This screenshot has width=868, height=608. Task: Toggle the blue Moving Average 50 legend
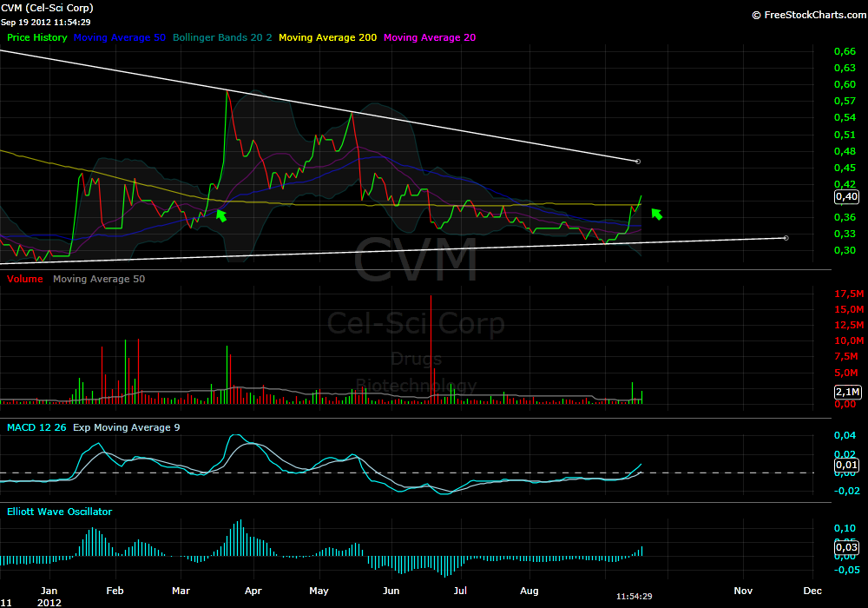[x=121, y=37]
